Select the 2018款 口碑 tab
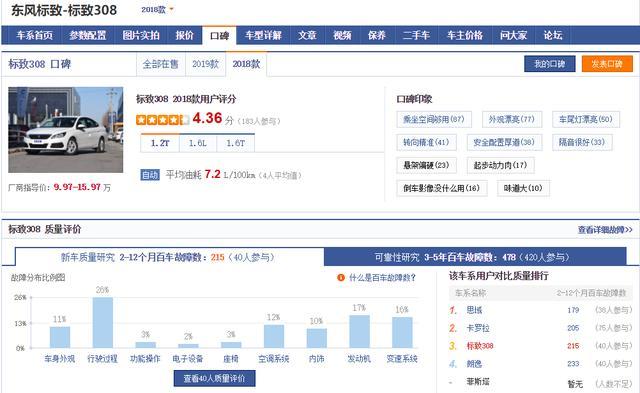 point(246,64)
